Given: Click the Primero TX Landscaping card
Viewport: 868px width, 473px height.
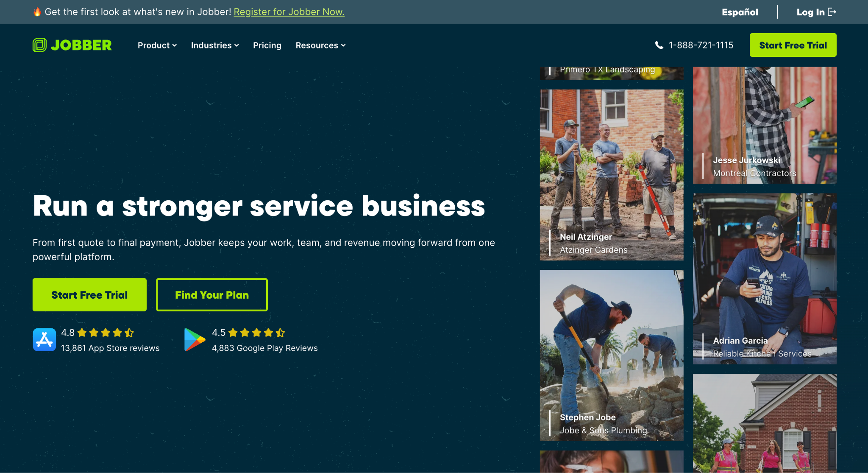Looking at the screenshot, I should [612, 73].
